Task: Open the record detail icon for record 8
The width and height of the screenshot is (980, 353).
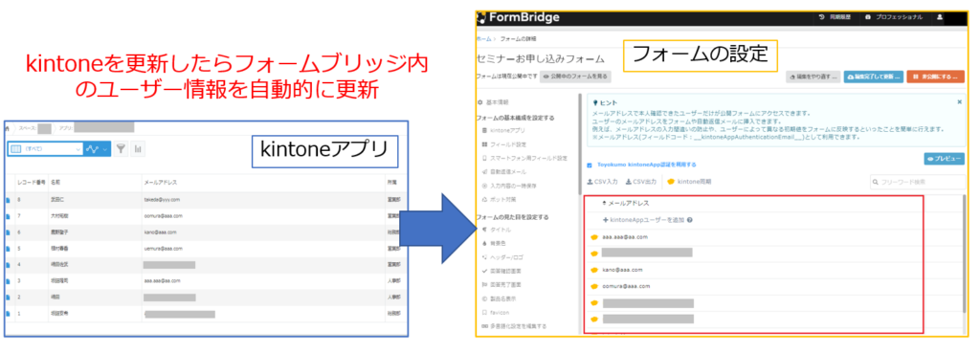Action: tap(8, 200)
